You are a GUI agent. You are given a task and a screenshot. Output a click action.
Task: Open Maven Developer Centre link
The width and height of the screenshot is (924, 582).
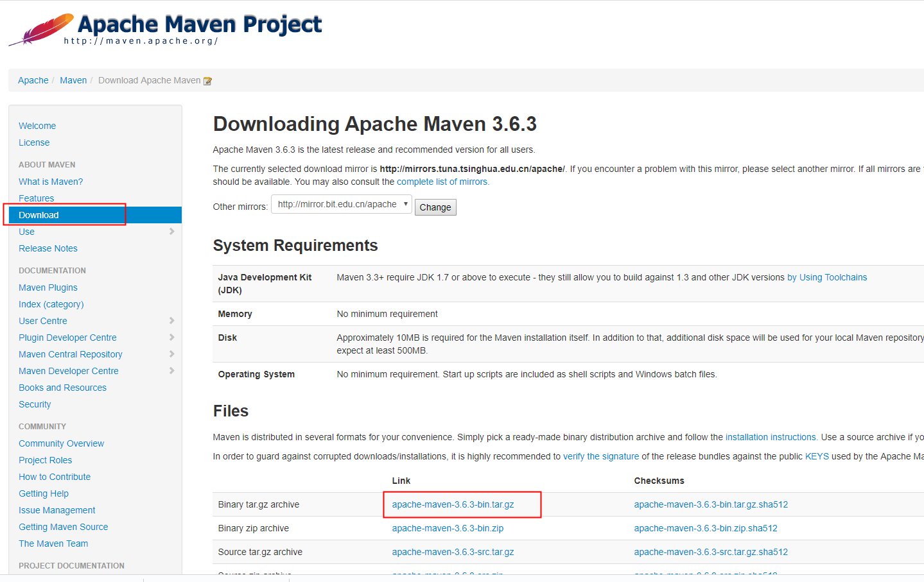click(x=69, y=371)
